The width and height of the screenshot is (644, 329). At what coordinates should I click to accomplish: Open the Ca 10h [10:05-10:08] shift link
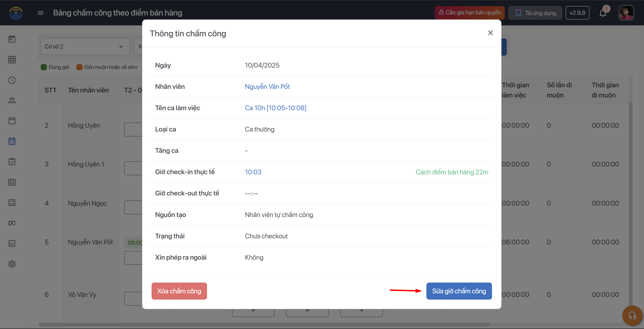[275, 108]
